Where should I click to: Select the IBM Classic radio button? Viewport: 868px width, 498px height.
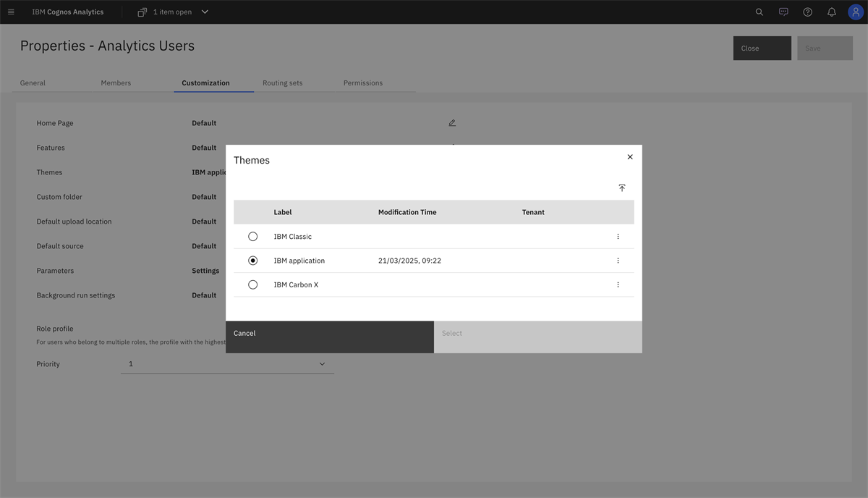point(253,237)
